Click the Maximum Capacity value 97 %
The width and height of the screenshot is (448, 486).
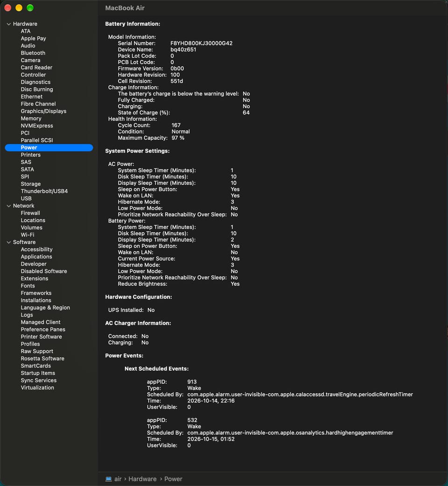click(x=178, y=138)
